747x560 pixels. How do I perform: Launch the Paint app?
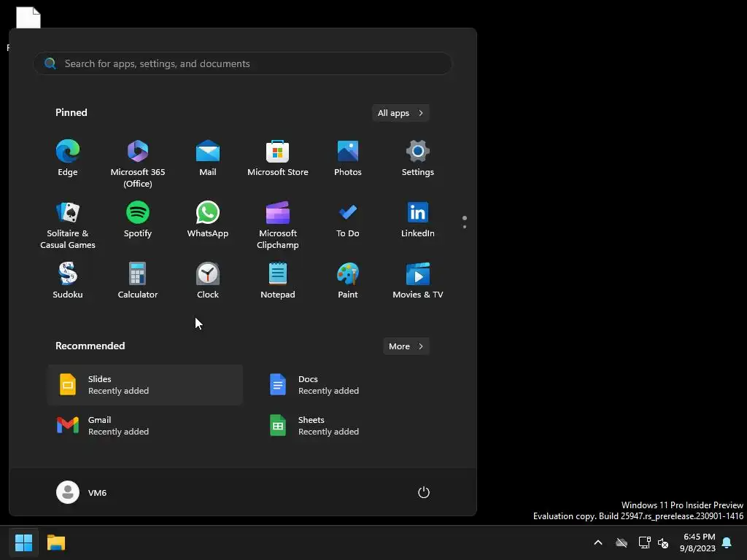(348, 281)
